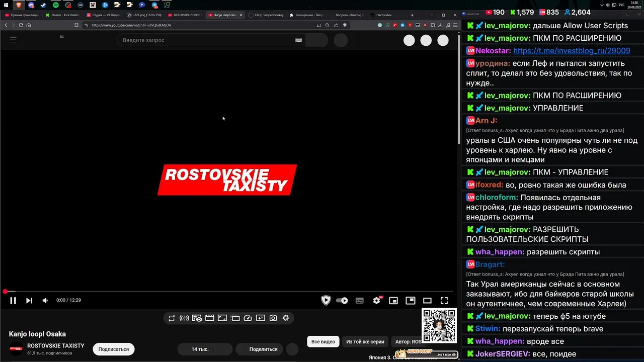The width and height of the screenshot is (644, 362).
Task: Switch to the 'Настройки' browser tab
Action: tap(388, 15)
